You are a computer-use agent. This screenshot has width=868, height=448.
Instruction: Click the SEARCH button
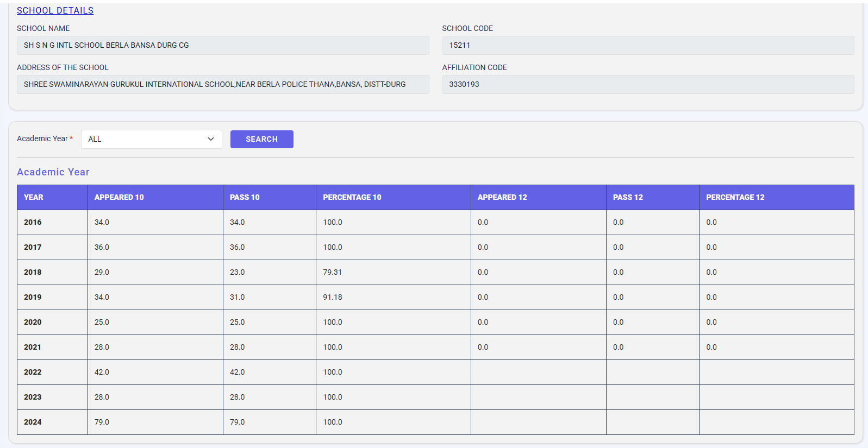click(261, 139)
